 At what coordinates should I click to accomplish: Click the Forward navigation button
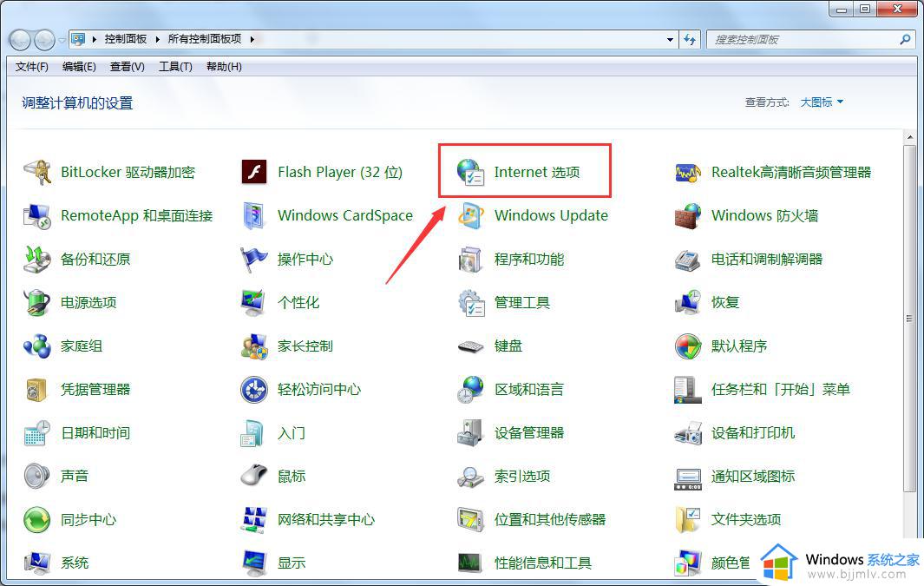click(44, 40)
